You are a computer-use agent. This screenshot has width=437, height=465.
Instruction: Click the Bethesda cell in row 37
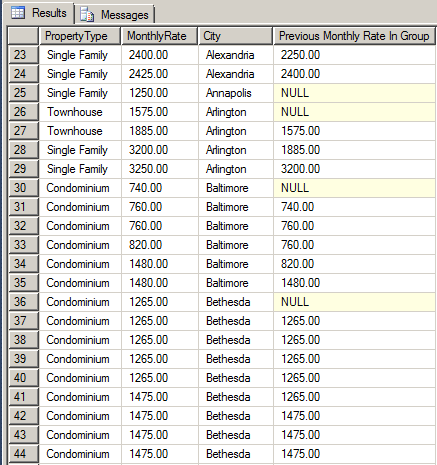[x=236, y=321]
